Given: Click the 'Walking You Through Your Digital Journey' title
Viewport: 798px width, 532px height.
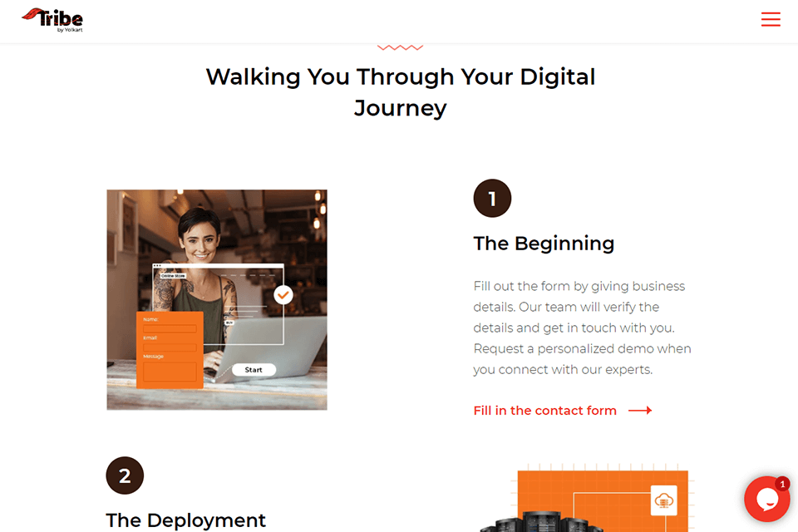Looking at the screenshot, I should click(401, 92).
